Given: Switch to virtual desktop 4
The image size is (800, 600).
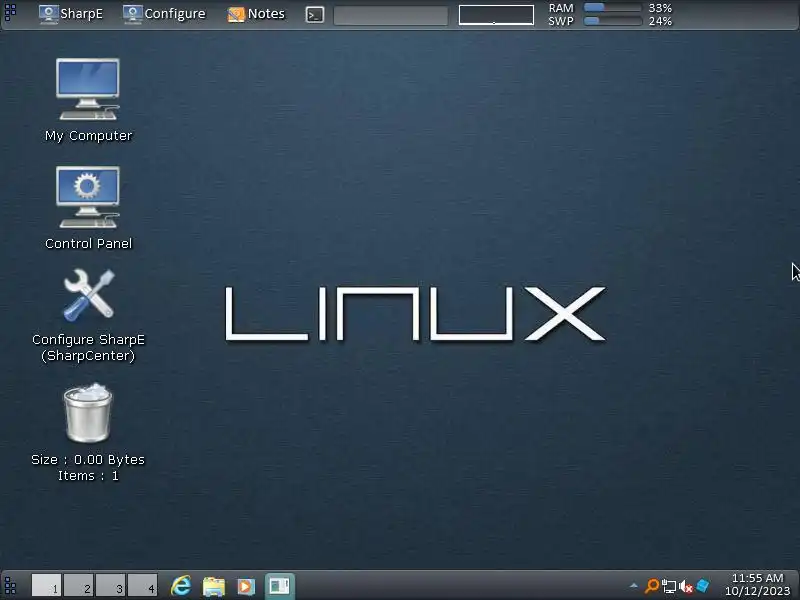Looking at the screenshot, I should pyautogui.click(x=143, y=585).
